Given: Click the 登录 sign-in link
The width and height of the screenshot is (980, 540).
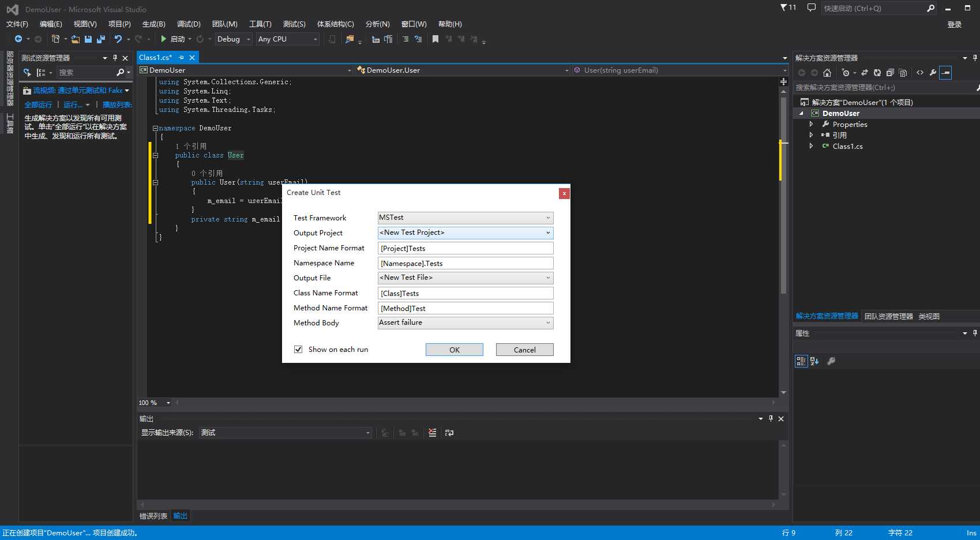Looking at the screenshot, I should click(955, 24).
